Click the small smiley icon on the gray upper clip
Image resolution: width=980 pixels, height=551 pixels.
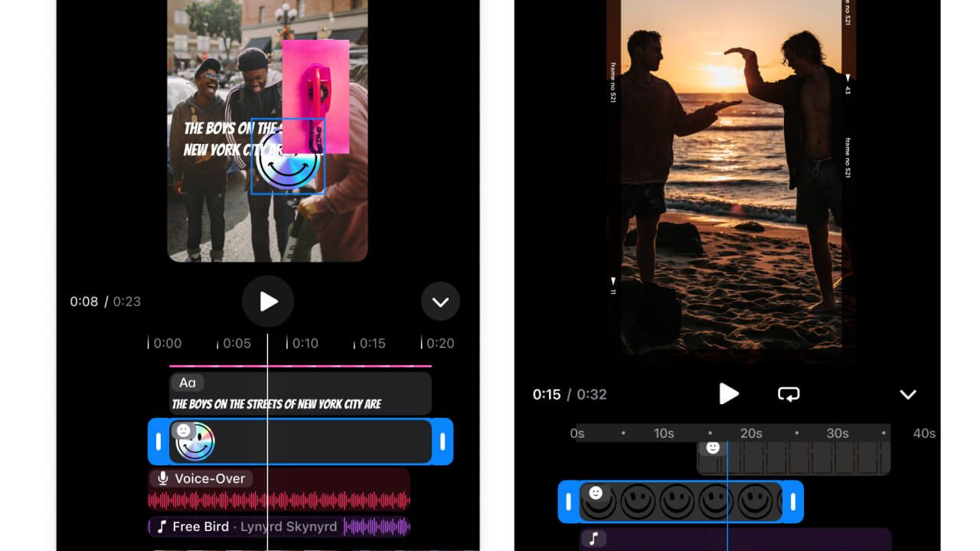pos(713,448)
